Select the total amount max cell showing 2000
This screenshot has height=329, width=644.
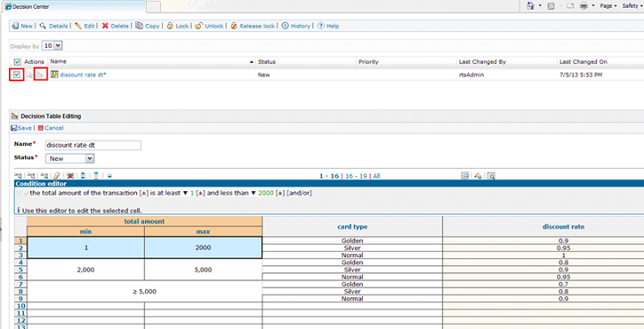point(203,248)
